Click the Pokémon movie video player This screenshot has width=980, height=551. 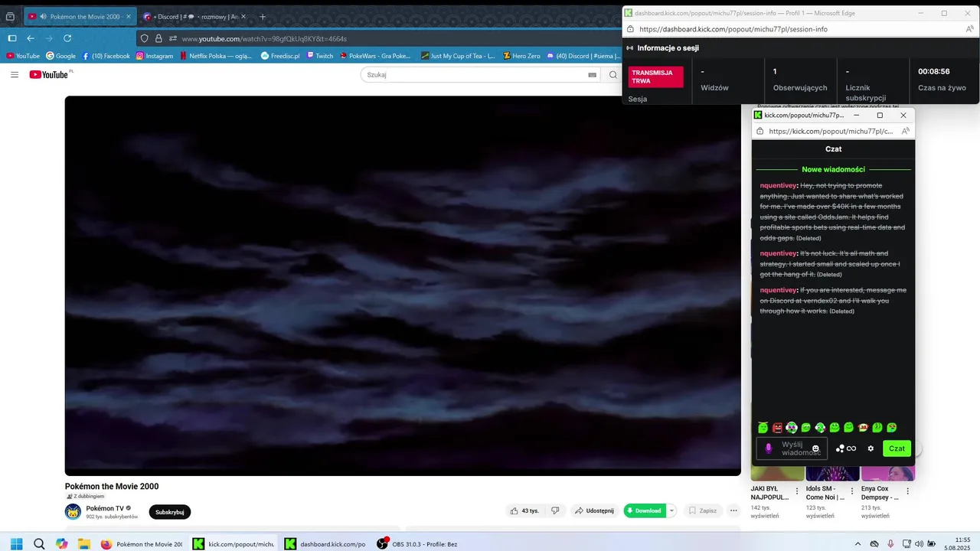[x=403, y=285]
